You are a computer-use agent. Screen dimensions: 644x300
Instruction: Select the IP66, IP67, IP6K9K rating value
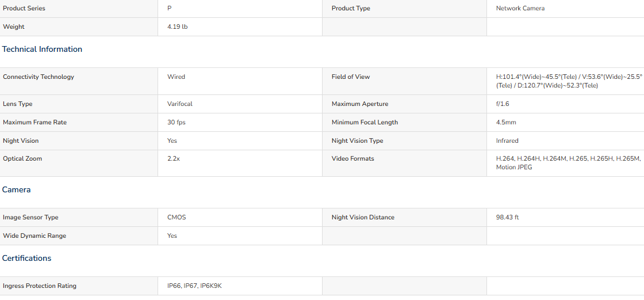point(194,286)
